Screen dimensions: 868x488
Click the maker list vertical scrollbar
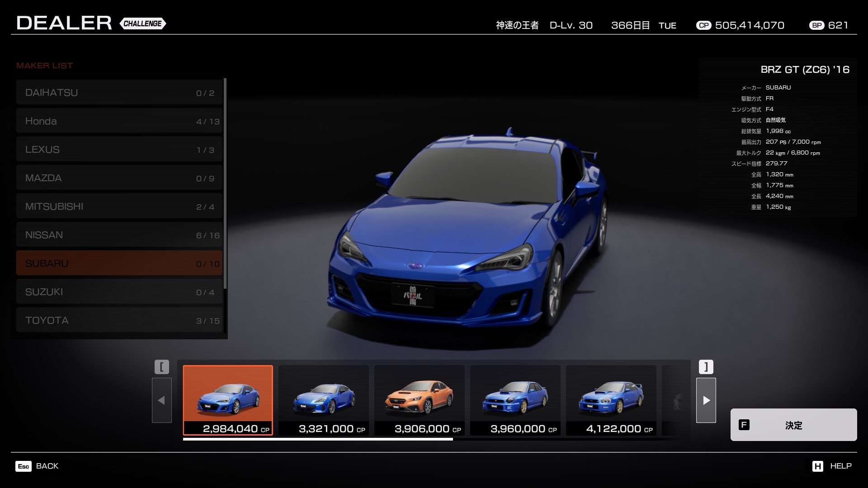pyautogui.click(x=225, y=183)
